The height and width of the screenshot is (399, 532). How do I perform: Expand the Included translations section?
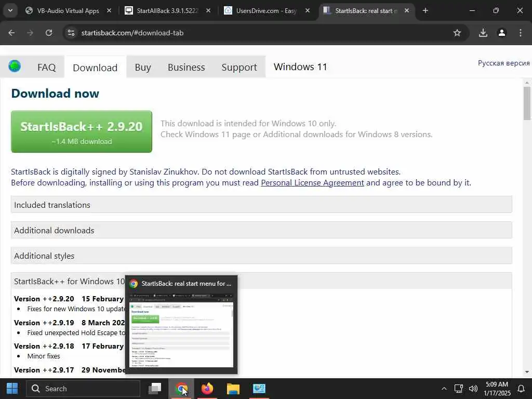(261, 205)
